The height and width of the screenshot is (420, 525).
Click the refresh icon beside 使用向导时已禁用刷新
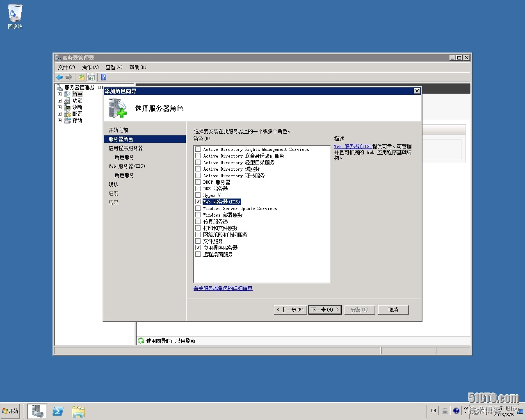pyautogui.click(x=141, y=340)
